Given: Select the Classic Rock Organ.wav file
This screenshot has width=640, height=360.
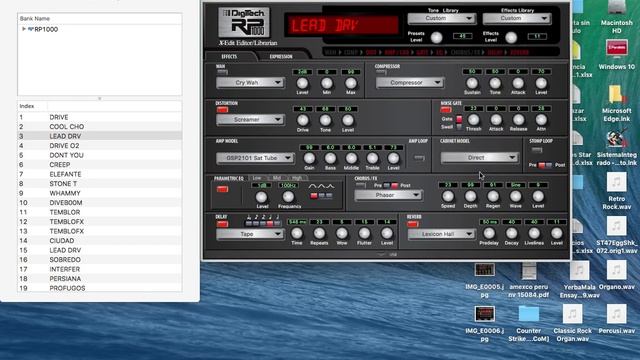Looking at the screenshot, I should pyautogui.click(x=572, y=314).
